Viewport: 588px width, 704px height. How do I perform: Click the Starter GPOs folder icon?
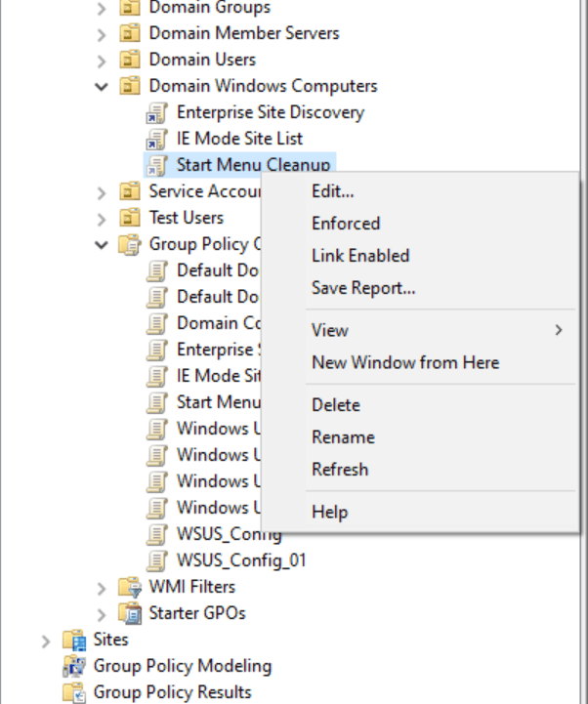tap(129, 614)
